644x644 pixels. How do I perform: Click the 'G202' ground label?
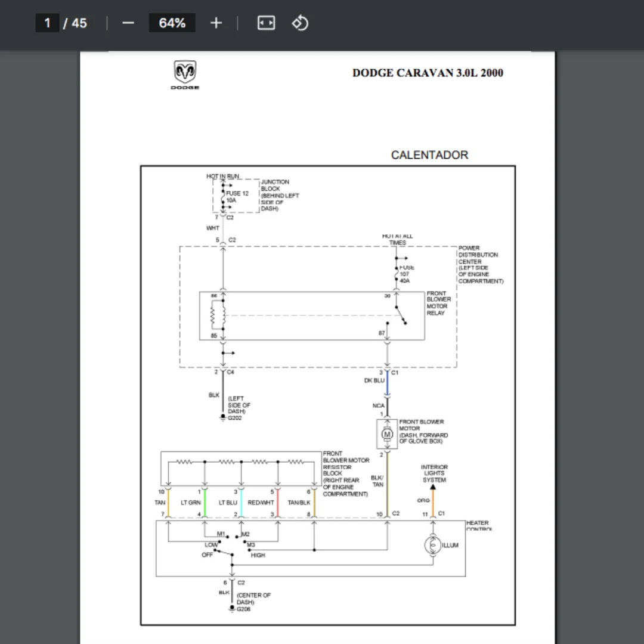click(235, 418)
